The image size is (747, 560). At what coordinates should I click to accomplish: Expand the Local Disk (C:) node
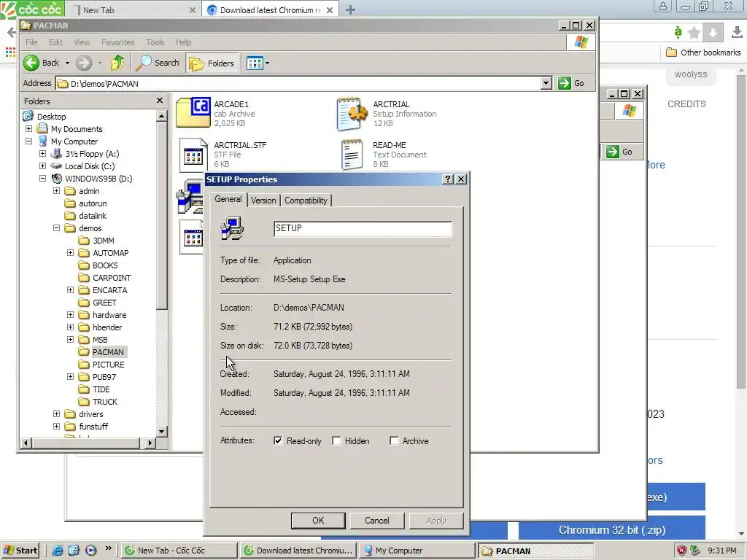42,166
